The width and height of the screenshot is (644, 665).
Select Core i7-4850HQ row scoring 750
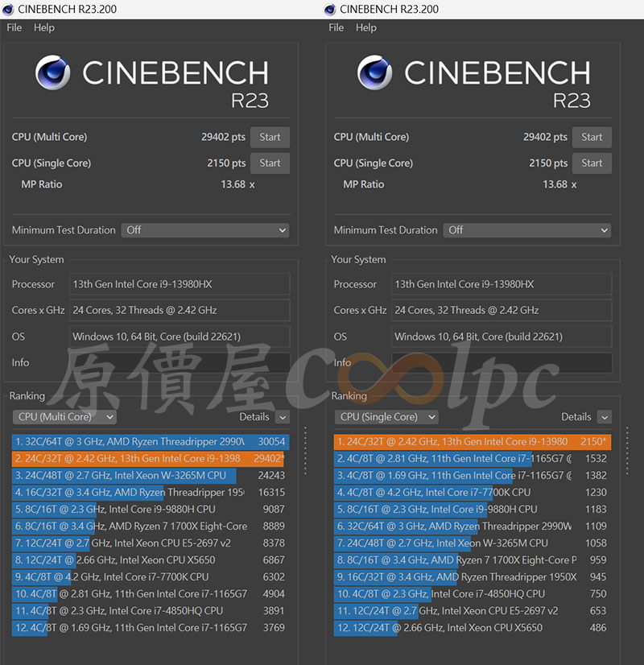473,594
